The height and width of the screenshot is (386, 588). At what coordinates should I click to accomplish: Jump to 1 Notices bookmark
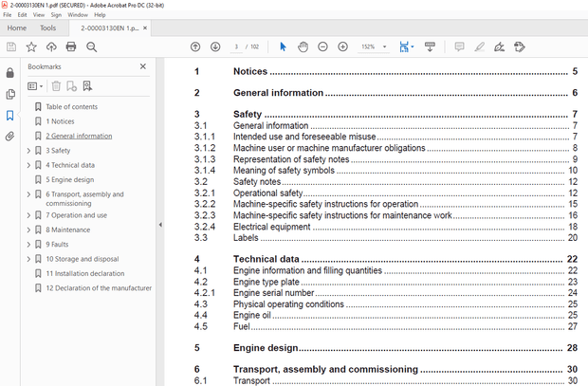(60, 121)
